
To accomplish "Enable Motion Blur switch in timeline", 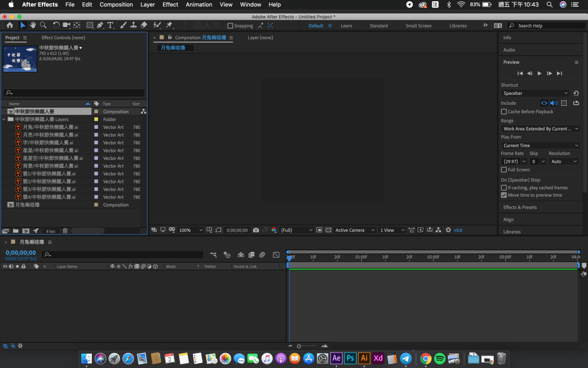I will (x=262, y=255).
